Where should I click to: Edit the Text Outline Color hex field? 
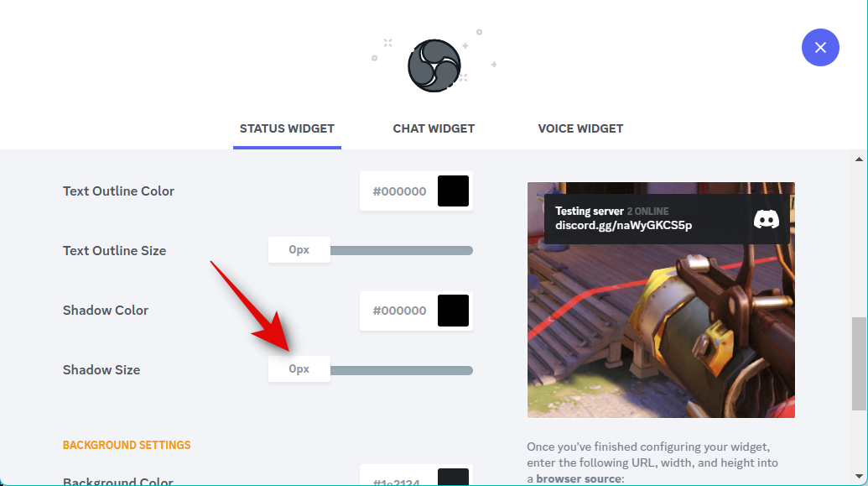click(399, 191)
